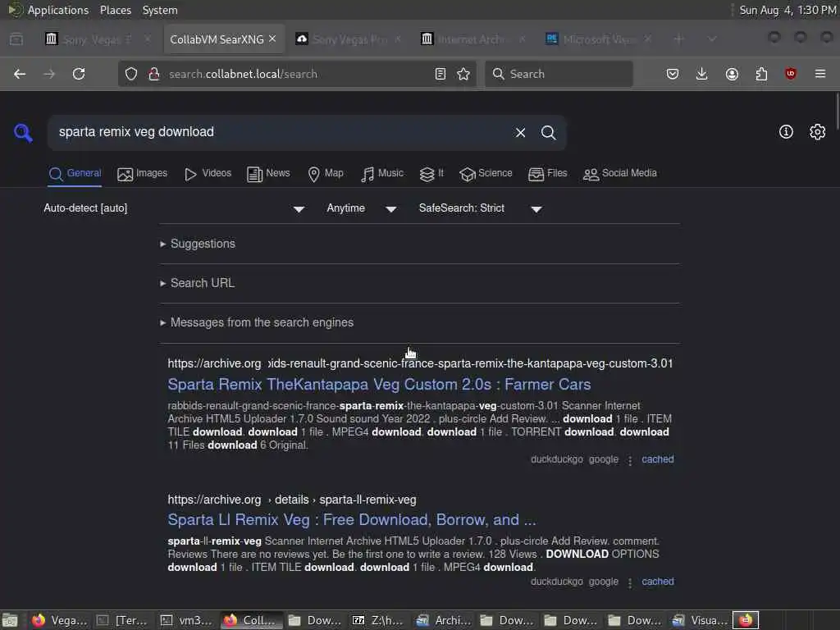Viewport: 840px width, 630px height.
Task: Click the browser Search toolbar field
Action: pos(559,74)
